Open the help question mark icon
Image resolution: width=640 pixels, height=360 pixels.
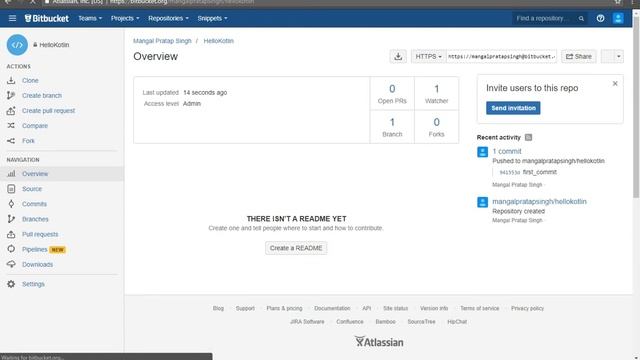pos(600,18)
